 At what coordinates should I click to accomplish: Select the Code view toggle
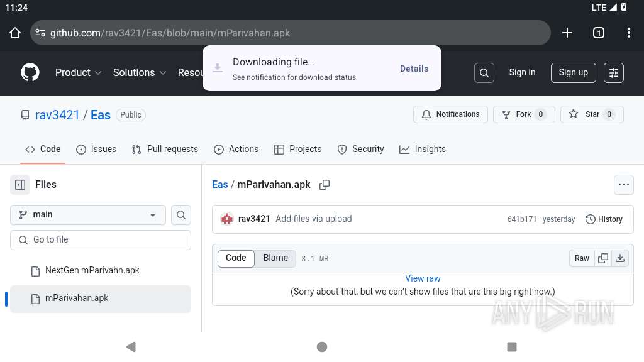click(x=236, y=258)
